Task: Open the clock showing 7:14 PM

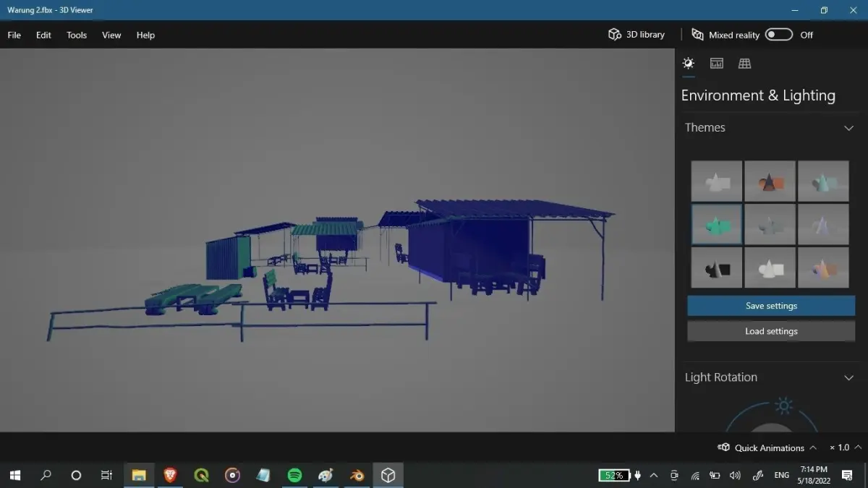Action: pos(813,475)
